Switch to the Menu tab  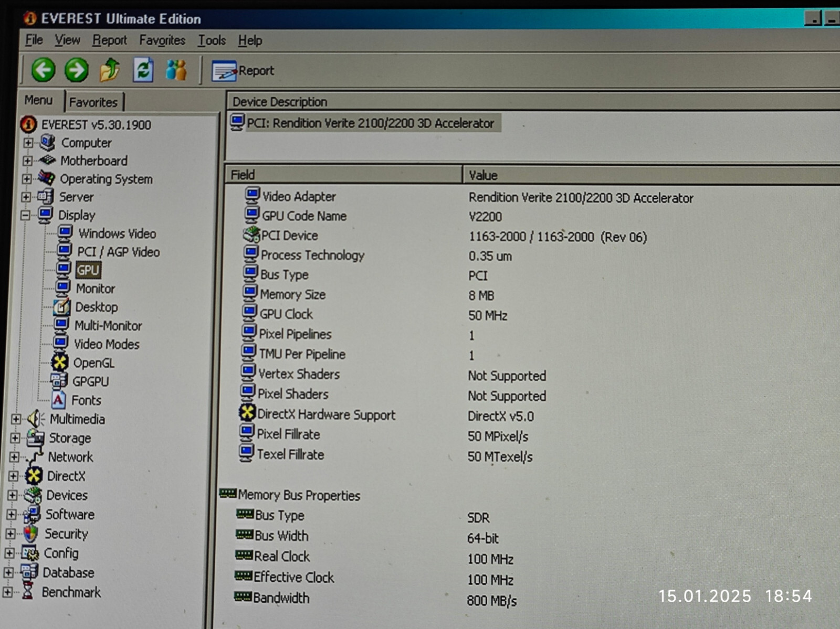[x=38, y=100]
